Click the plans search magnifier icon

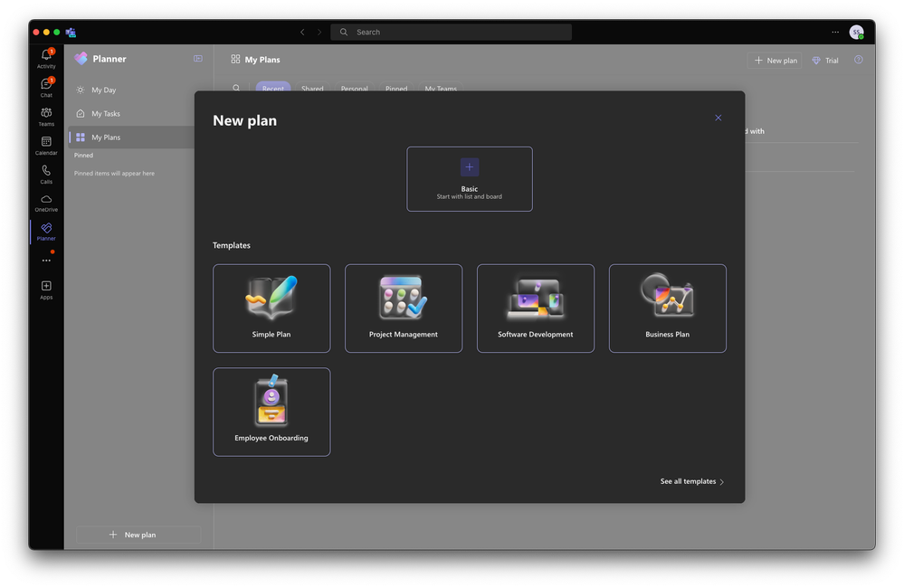(x=236, y=88)
